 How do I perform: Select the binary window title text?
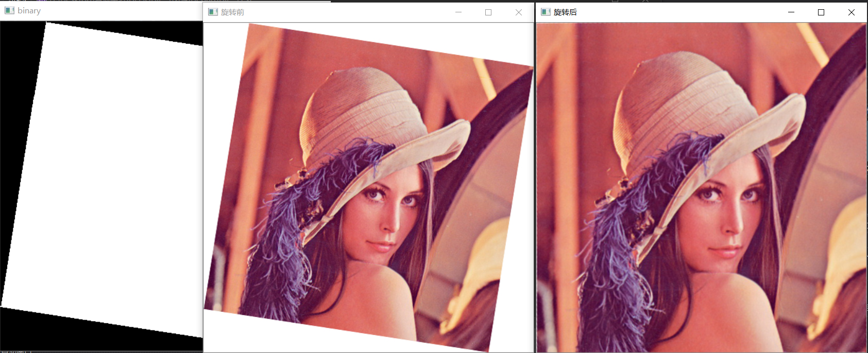pyautogui.click(x=29, y=11)
